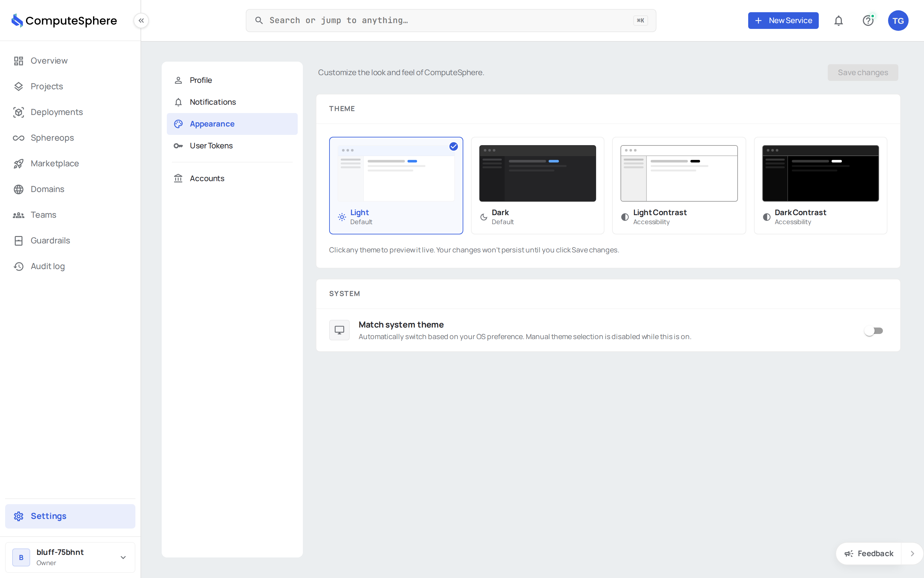
Task: Open the notifications bell in header
Action: click(838, 21)
